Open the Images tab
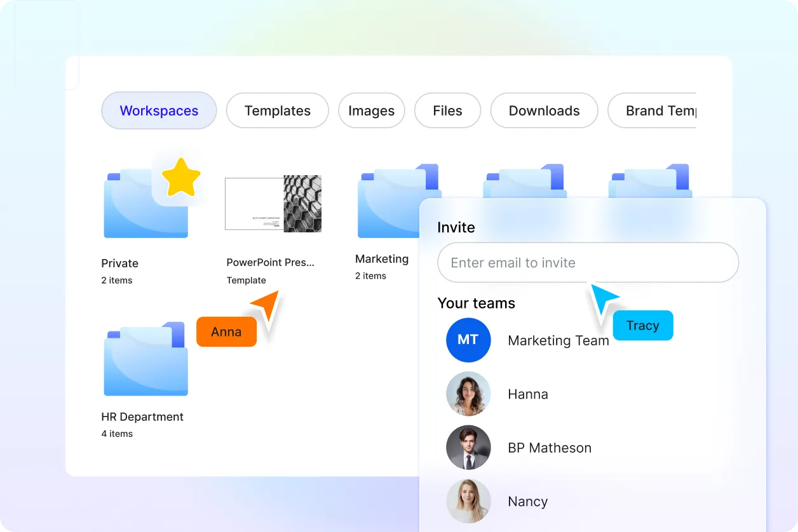 coord(371,110)
